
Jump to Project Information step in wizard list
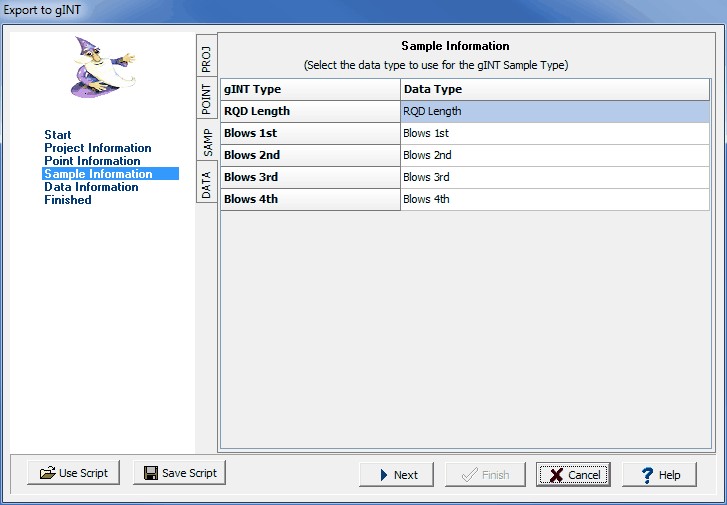tap(98, 148)
